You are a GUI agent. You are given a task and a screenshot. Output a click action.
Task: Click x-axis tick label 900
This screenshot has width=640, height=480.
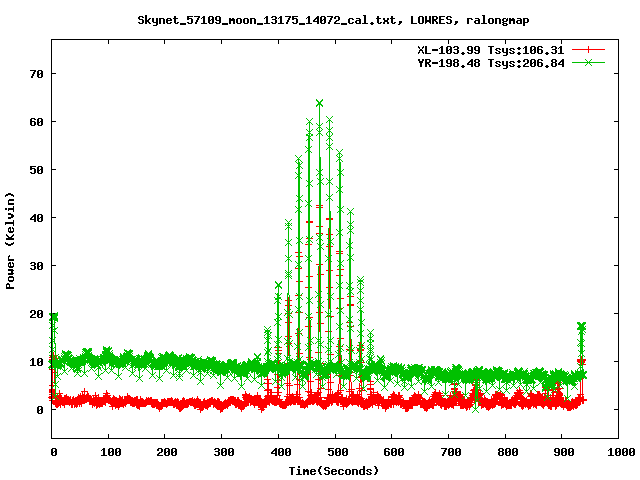[x=564, y=452]
